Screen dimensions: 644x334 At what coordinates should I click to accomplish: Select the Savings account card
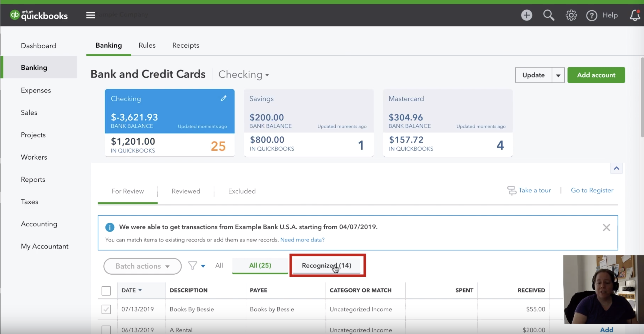pyautogui.click(x=309, y=123)
